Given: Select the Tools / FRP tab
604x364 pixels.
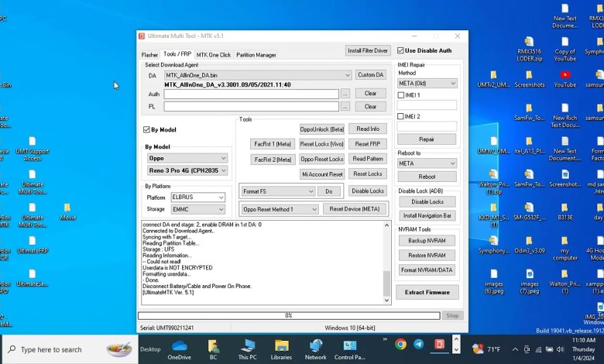Looking at the screenshot, I should pyautogui.click(x=177, y=54).
